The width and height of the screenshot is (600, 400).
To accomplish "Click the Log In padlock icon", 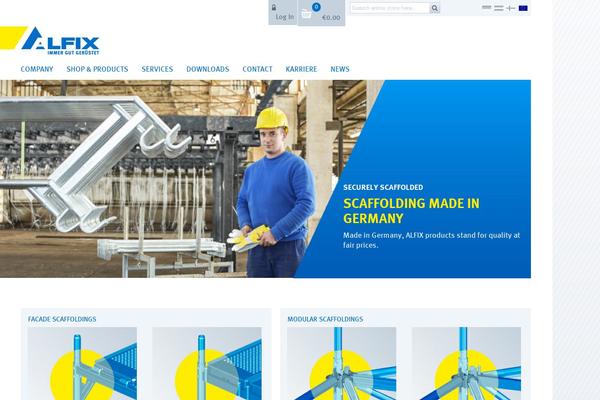I will (274, 7).
